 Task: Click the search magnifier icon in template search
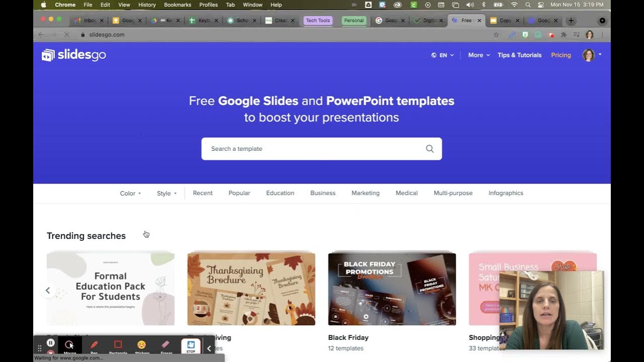pos(430,149)
